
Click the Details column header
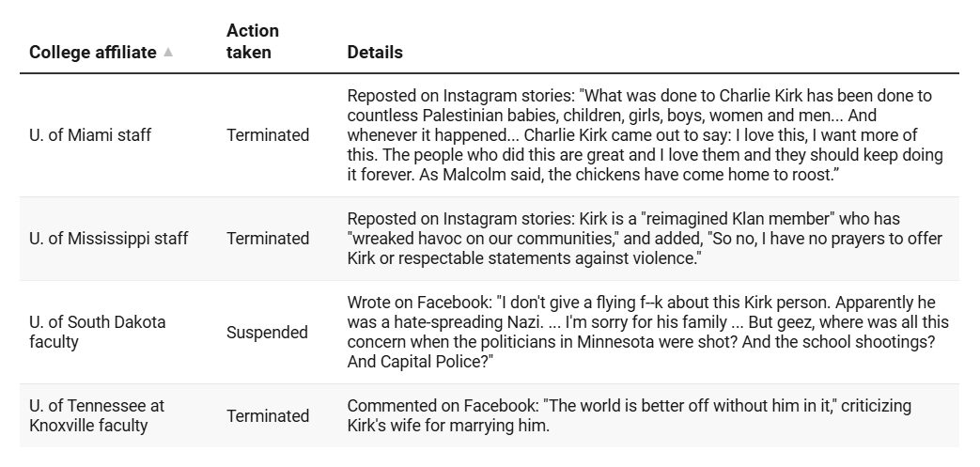click(x=375, y=53)
